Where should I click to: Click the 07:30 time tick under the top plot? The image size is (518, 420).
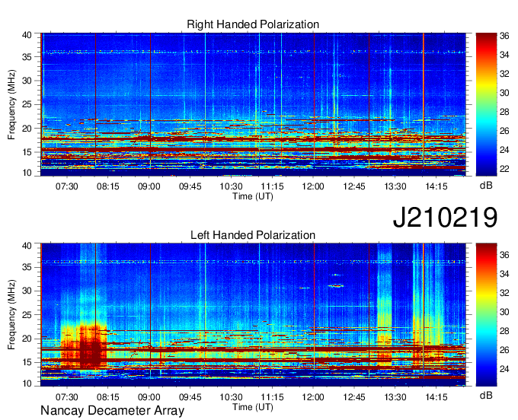coord(67,186)
